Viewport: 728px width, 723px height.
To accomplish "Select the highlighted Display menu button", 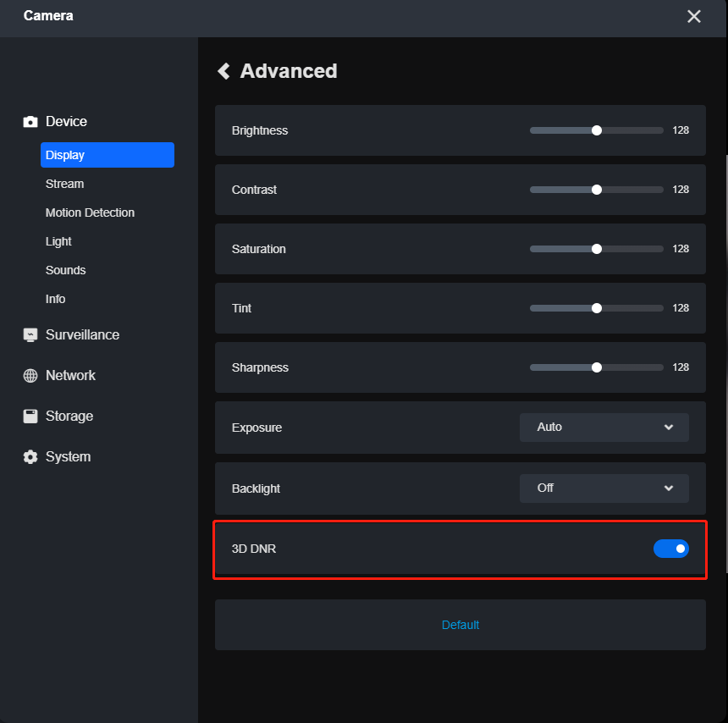I will tap(107, 155).
